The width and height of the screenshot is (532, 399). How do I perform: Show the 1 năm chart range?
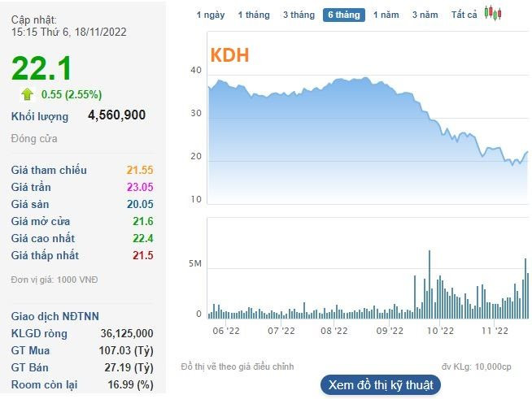pyautogui.click(x=386, y=15)
